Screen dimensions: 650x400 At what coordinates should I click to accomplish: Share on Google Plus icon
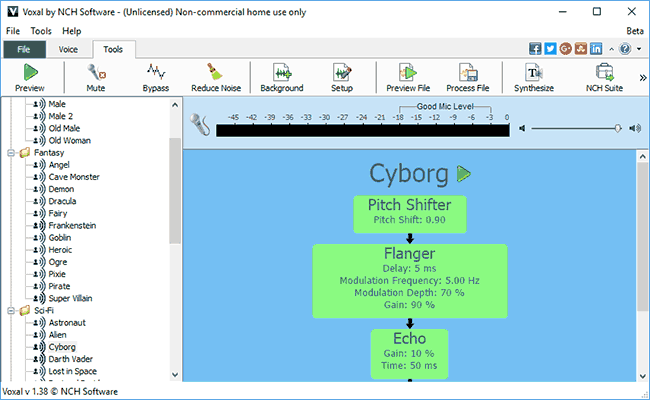coord(565,48)
